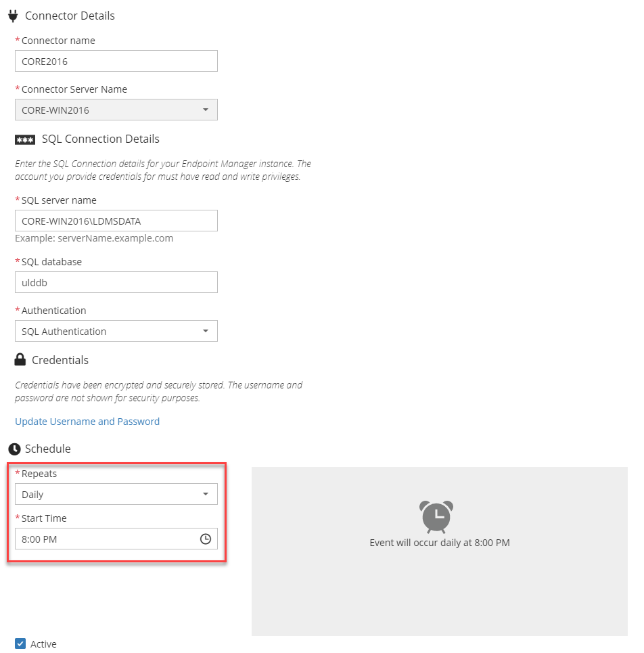The image size is (644, 653).
Task: Click the daily event summary text
Action: click(439, 542)
